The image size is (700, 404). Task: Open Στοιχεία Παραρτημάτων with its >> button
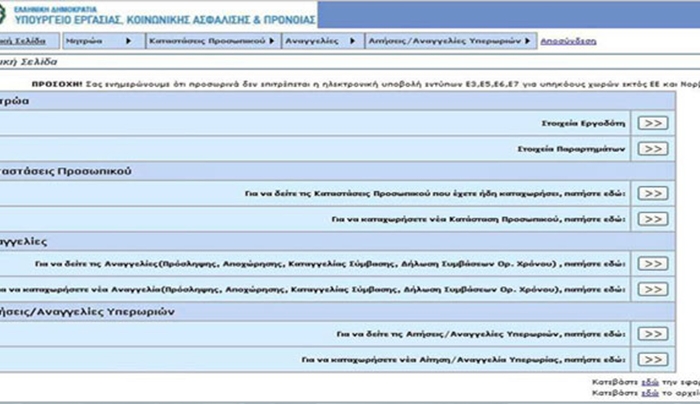[x=653, y=149]
